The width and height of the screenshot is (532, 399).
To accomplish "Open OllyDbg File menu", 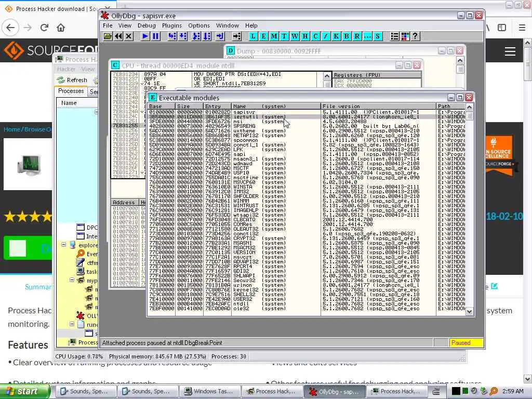I will tap(108, 25).
